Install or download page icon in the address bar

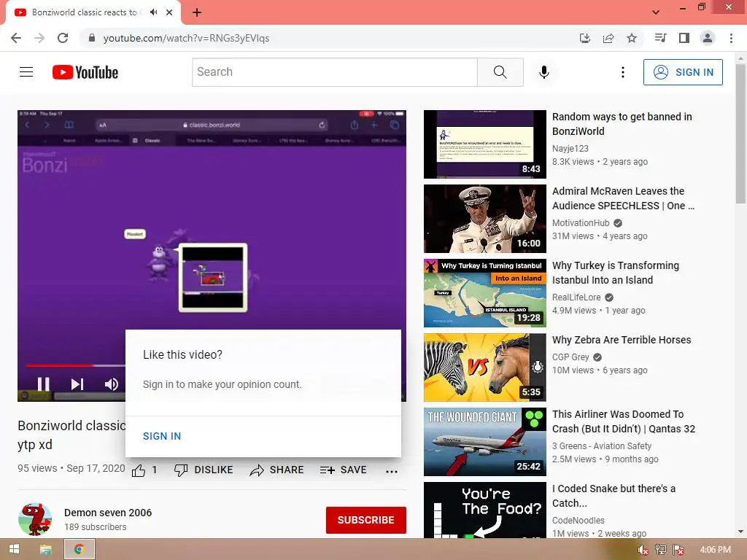pyautogui.click(x=585, y=38)
